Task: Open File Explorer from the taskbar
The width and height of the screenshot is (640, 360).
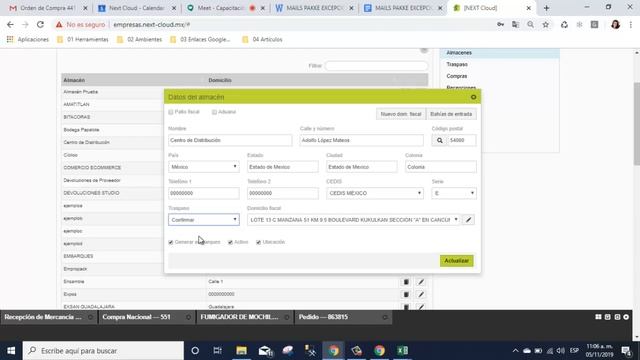Action: pyautogui.click(x=242, y=351)
